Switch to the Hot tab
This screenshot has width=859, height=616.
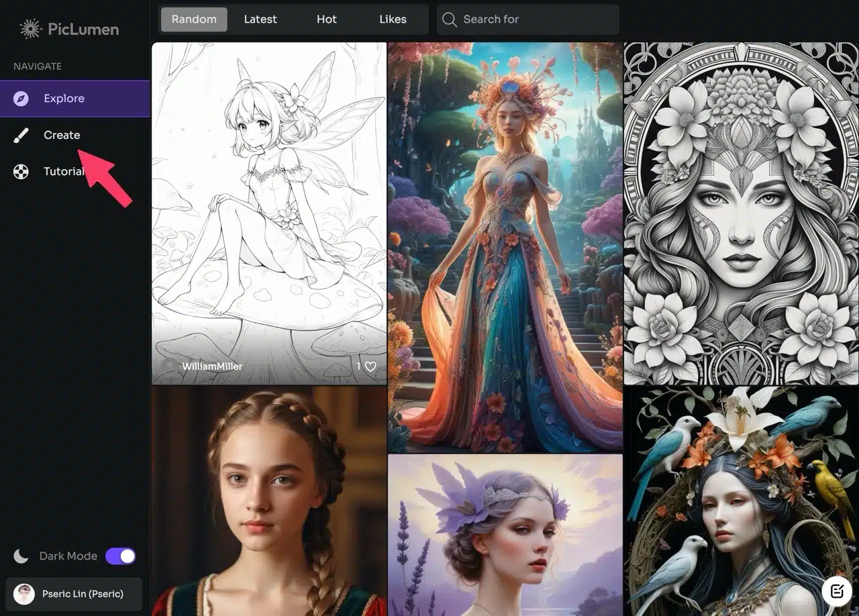pyautogui.click(x=327, y=19)
